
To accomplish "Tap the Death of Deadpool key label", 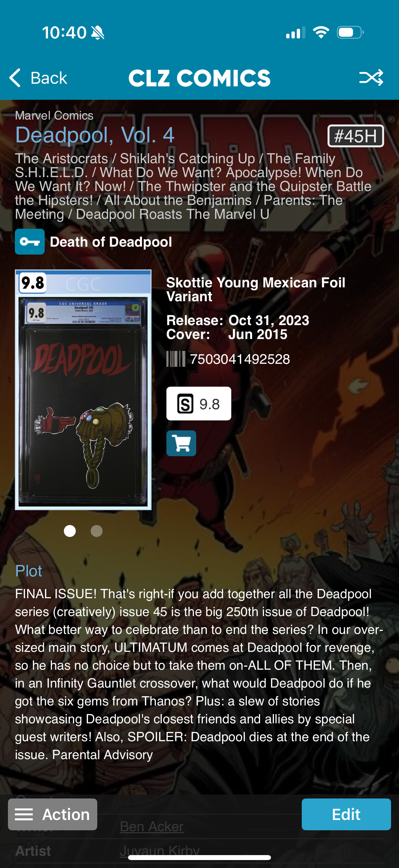I will (x=111, y=242).
